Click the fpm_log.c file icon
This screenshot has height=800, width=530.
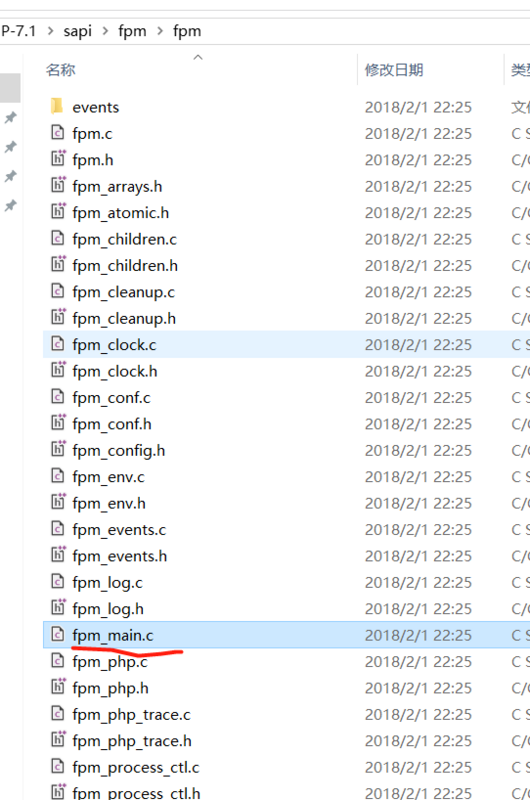(58, 582)
